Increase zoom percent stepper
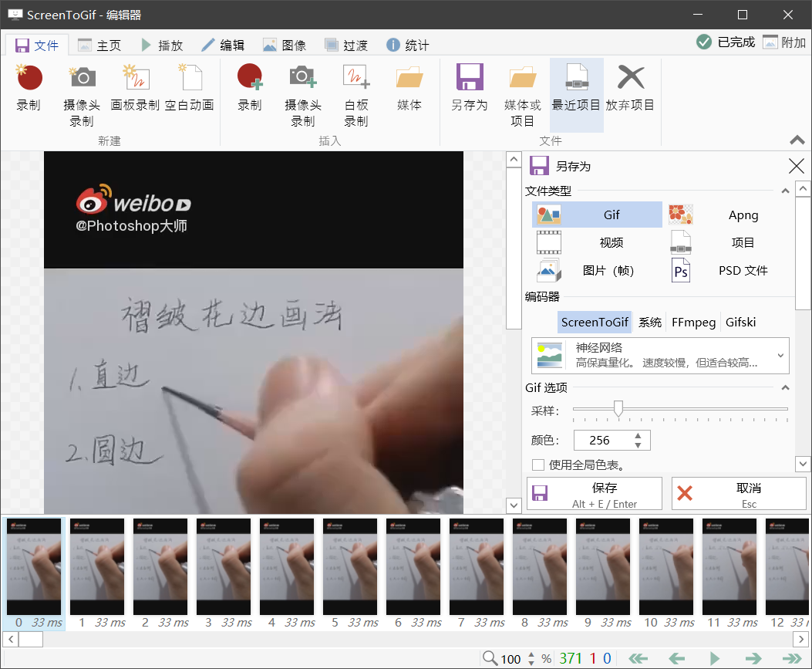The height and width of the screenshot is (669, 812). coord(531,654)
